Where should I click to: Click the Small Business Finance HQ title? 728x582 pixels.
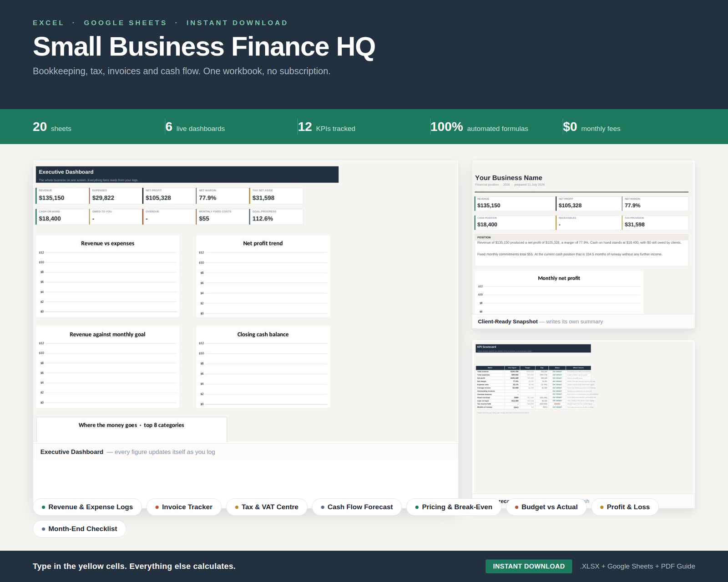[204, 46]
